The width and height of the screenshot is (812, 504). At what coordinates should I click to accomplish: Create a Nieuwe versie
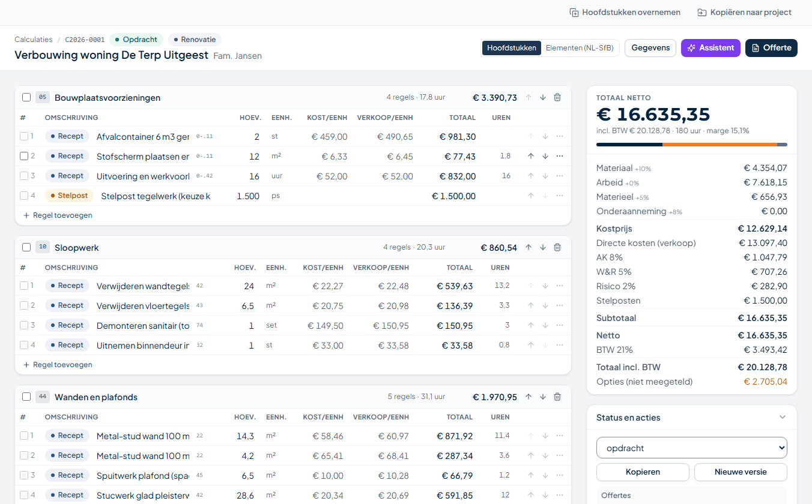pos(741,472)
